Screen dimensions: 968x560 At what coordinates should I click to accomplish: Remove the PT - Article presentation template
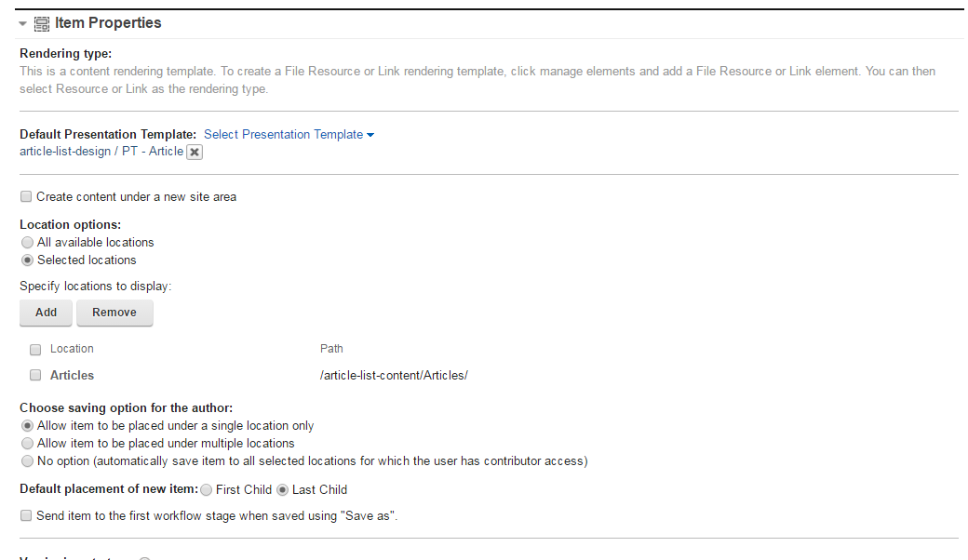[x=195, y=153]
